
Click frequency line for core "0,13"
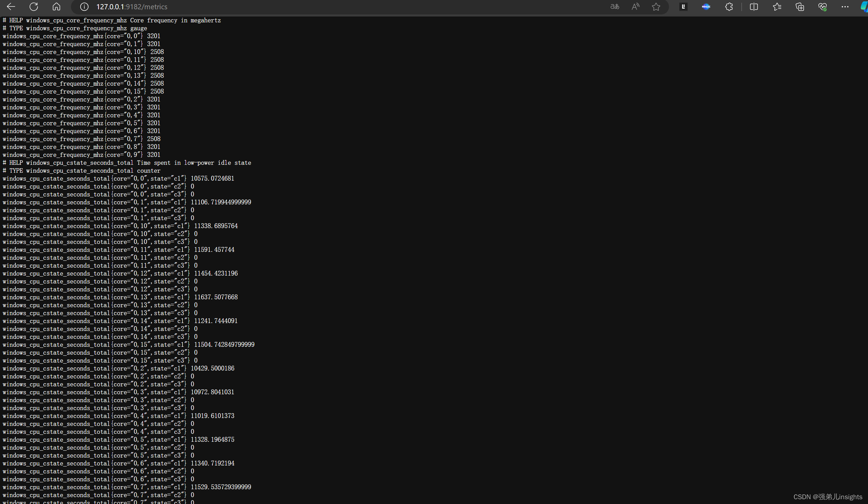pos(83,76)
